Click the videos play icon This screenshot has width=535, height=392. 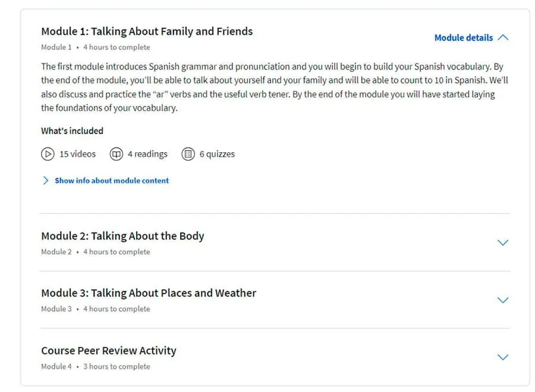[x=48, y=154]
